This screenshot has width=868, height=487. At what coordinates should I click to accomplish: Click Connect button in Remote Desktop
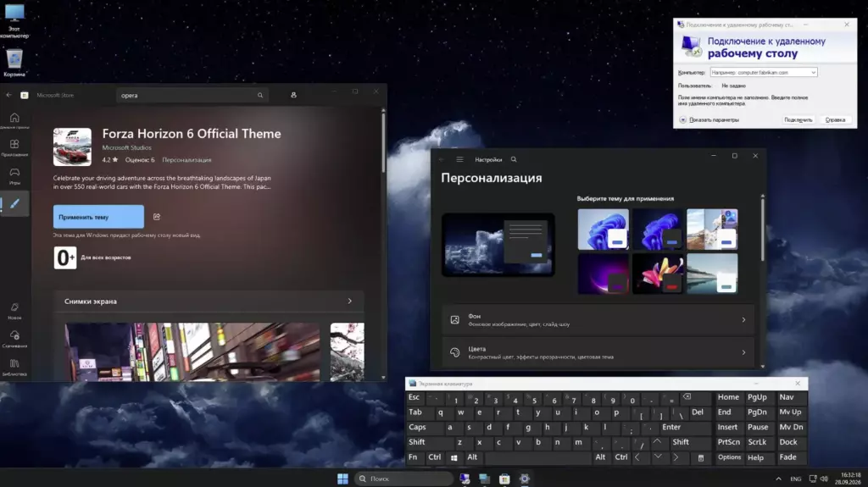coord(798,120)
